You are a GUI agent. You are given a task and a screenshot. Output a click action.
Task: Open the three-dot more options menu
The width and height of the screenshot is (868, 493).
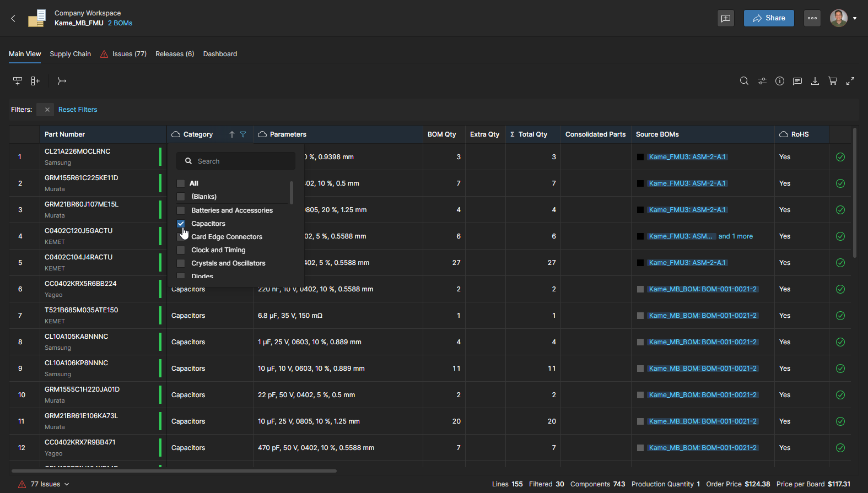point(812,18)
